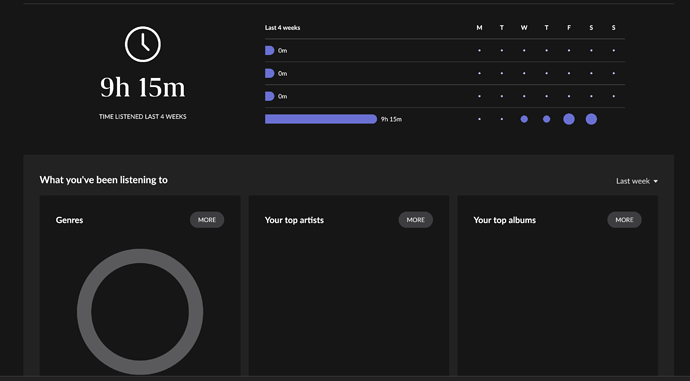Click the 'M' Monday column header
Screen dimensions: 690x381
[x=479, y=27]
